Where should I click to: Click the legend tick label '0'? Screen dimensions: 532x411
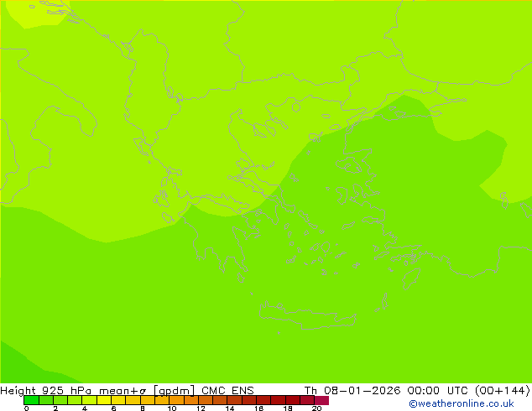(x=27, y=408)
